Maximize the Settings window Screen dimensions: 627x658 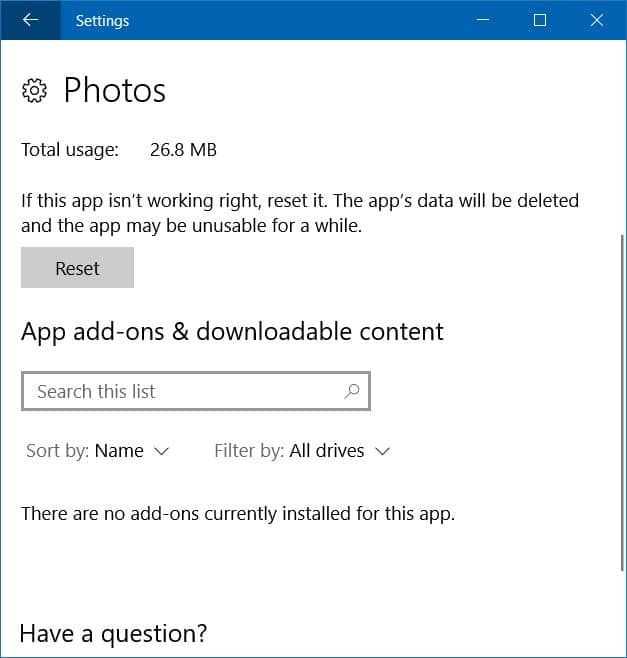540,20
